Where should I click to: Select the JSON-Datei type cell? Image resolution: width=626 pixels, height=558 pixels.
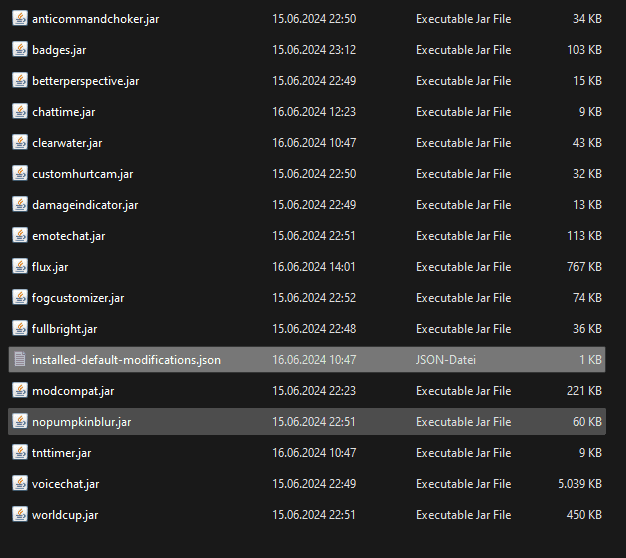(x=446, y=360)
